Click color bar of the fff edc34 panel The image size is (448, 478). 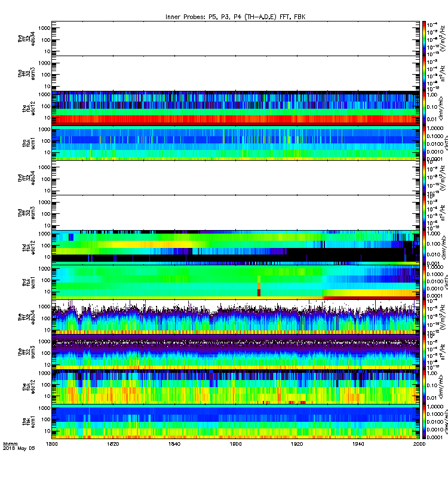pyautogui.click(x=424, y=317)
